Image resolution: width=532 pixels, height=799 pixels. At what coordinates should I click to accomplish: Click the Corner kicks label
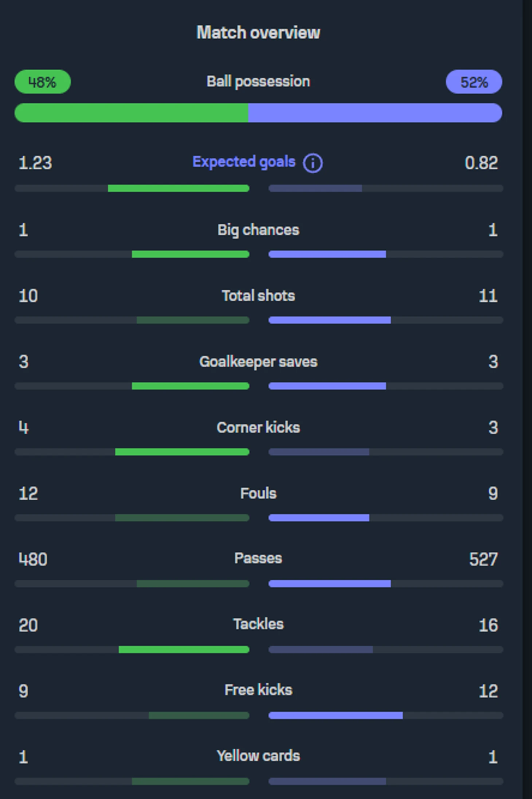pyautogui.click(x=258, y=427)
